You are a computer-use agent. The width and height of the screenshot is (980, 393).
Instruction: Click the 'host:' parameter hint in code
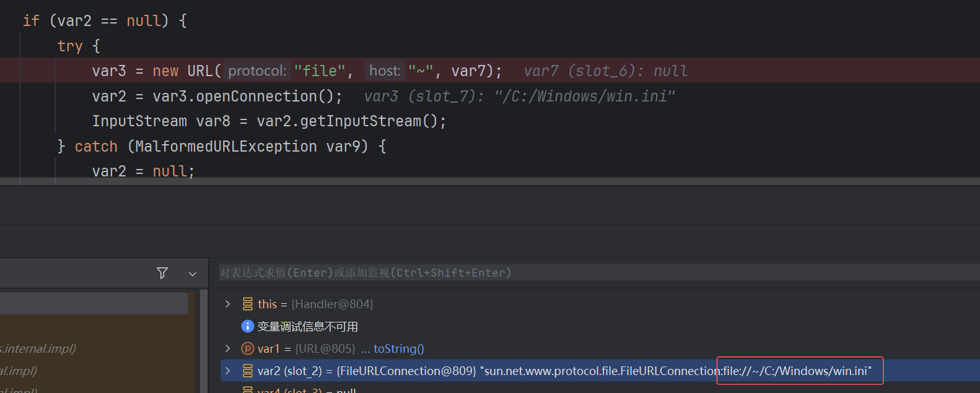[x=385, y=71]
